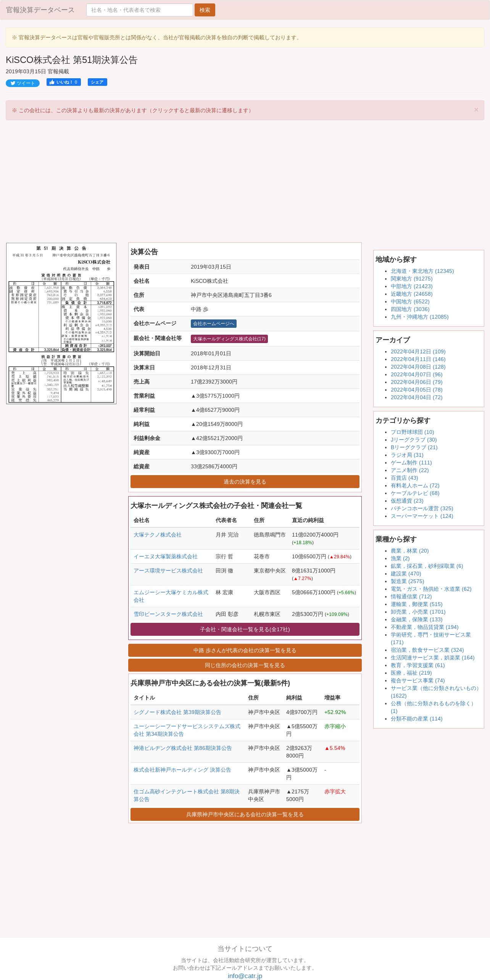Open 株式会社新神戸ホールディング 決算公告
The height and width of the screenshot is (980, 490).
tap(182, 770)
